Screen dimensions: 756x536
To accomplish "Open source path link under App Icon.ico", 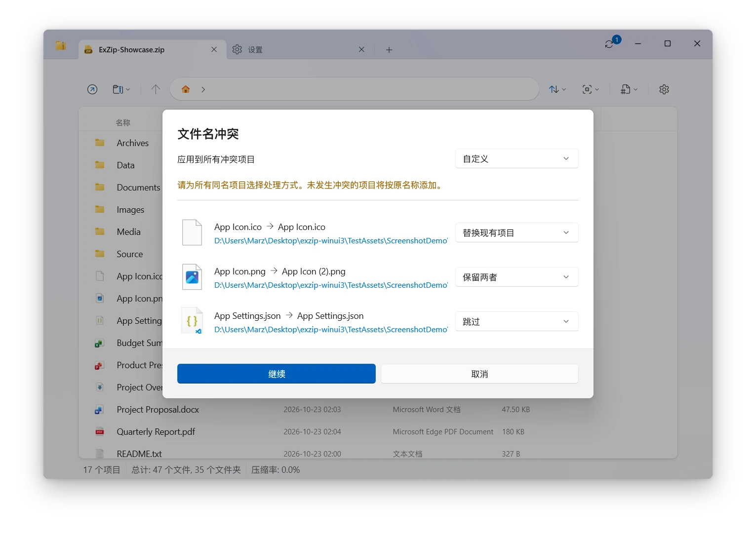I will click(331, 241).
